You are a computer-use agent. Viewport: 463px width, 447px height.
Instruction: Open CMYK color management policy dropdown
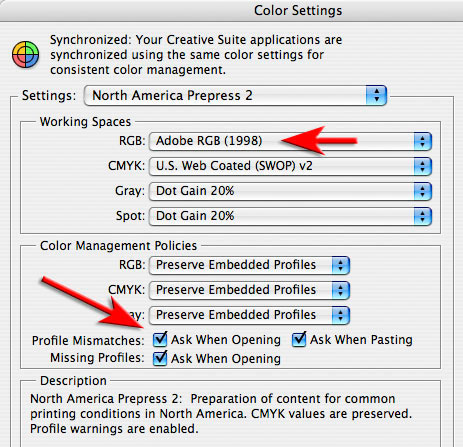249,290
